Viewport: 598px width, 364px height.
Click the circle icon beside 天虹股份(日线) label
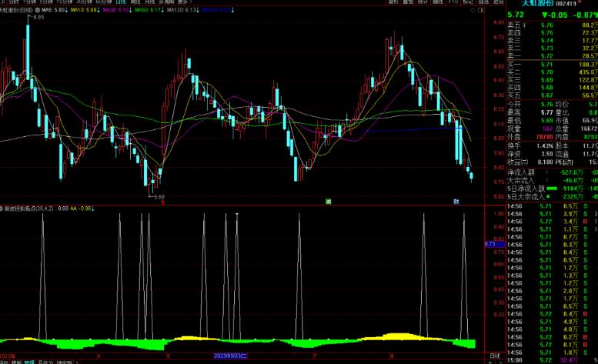coord(38,10)
